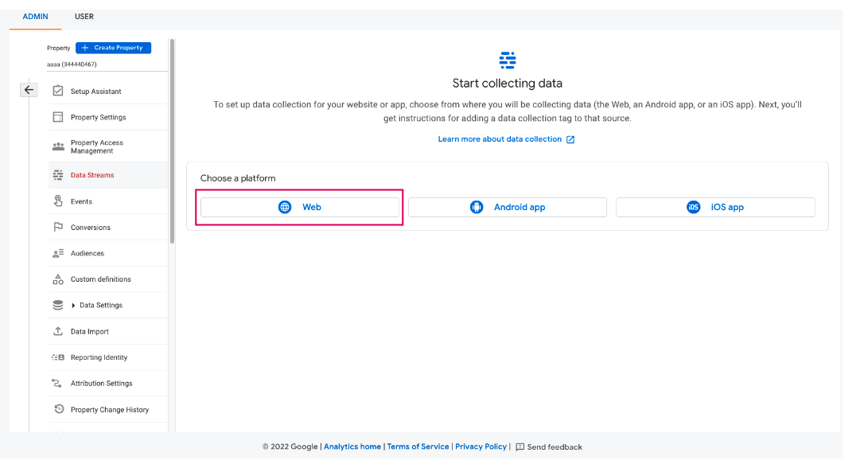
Task: Click the Conversions flag icon
Action: (x=58, y=228)
